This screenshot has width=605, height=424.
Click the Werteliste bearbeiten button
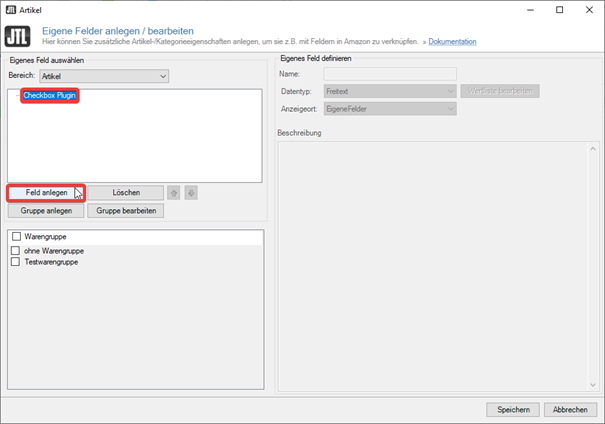tap(500, 91)
